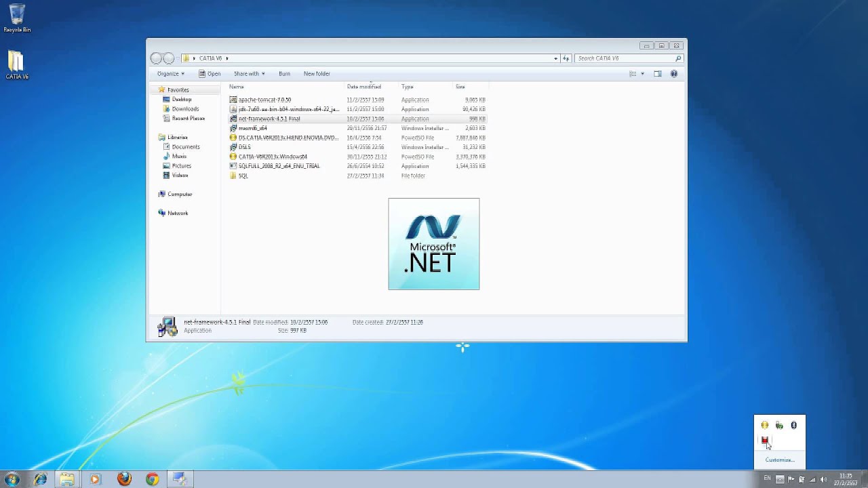
Task: Toggle the preview pane button in toolbar
Action: pyautogui.click(x=657, y=74)
